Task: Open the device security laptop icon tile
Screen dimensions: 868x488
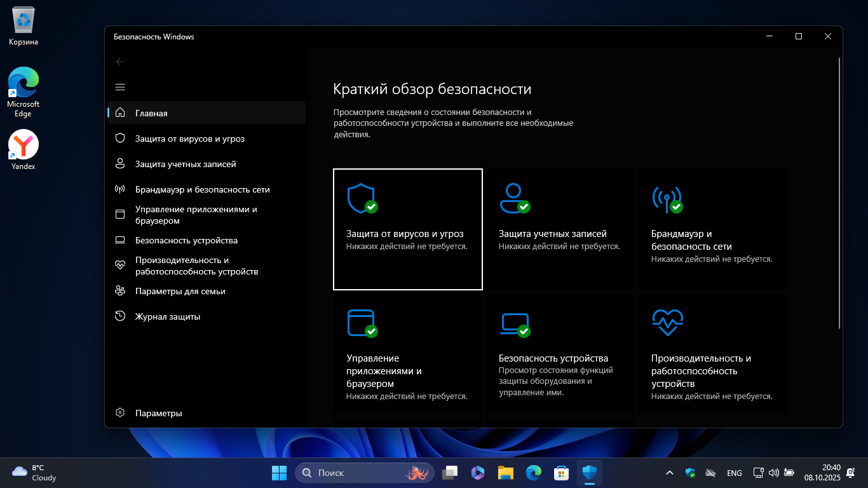Action: click(x=560, y=354)
